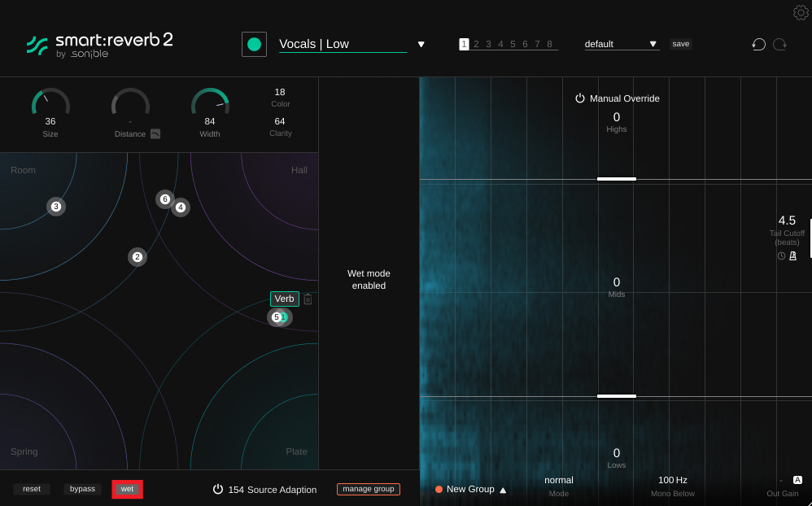The width and height of the screenshot is (812, 506).
Task: Select reverb node 2 in matrix
Action: (138, 257)
